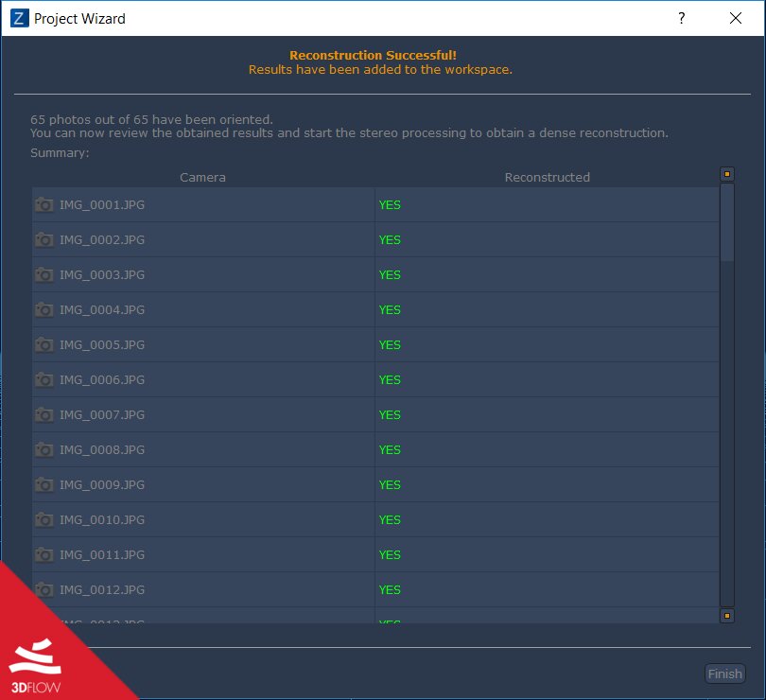The image size is (766, 700).
Task: Click the 'Reconstruction Successful!' heading
Action: [374, 55]
